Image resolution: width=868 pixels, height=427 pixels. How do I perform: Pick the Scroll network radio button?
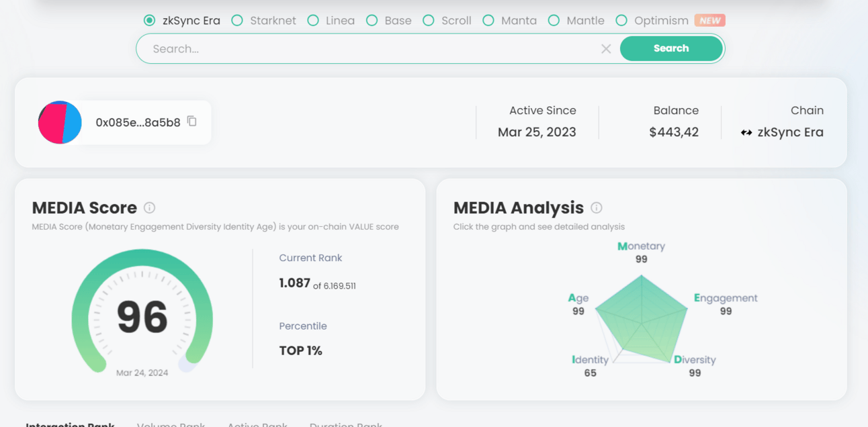(429, 20)
